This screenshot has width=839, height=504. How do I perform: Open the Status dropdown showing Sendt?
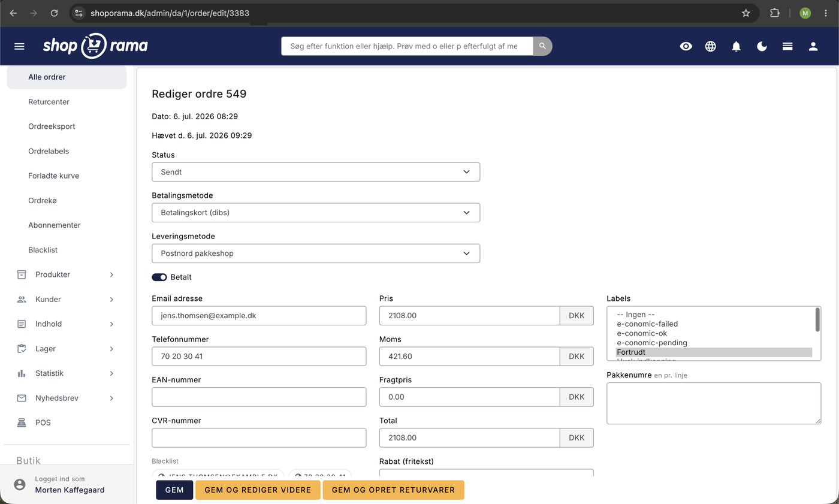pos(316,172)
